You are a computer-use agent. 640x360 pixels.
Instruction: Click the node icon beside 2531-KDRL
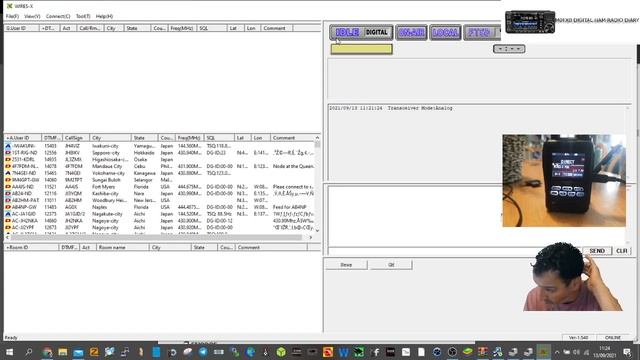(x=8, y=160)
